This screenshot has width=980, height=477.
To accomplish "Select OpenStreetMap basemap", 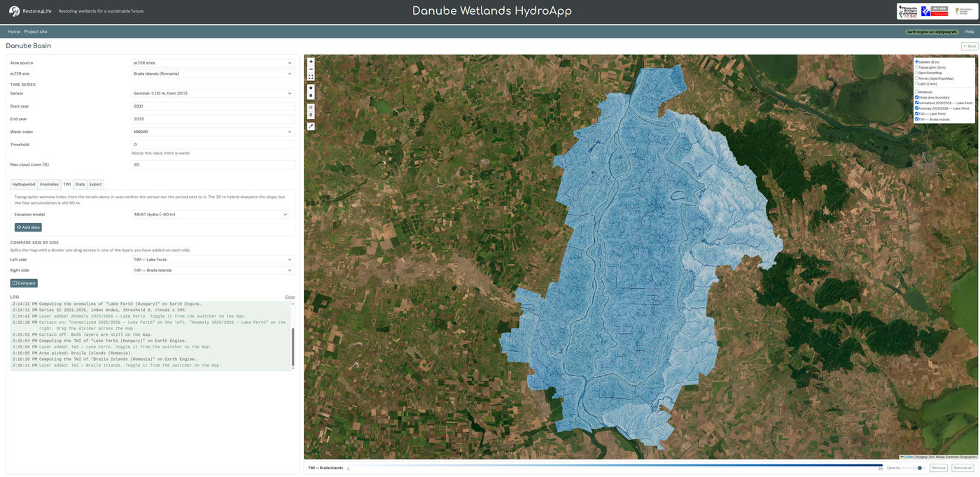I will [917, 73].
